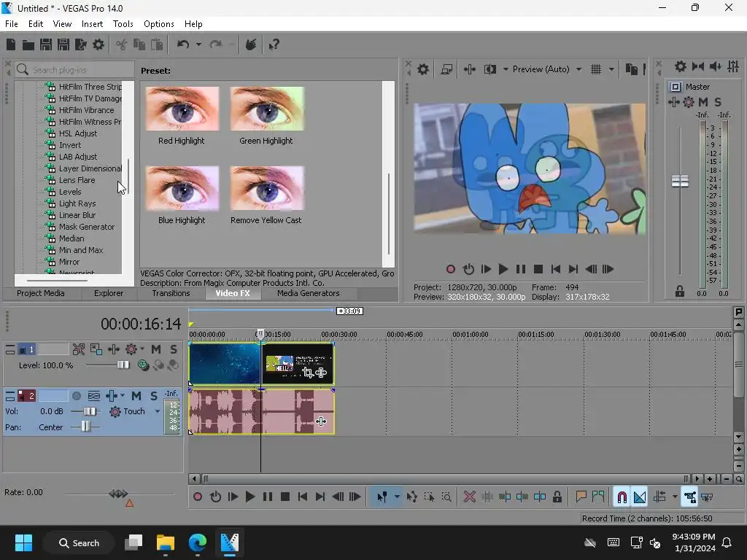Screen dimensions: 747x560
Task: Select the Mask Generator plug-in
Action: [x=87, y=227]
